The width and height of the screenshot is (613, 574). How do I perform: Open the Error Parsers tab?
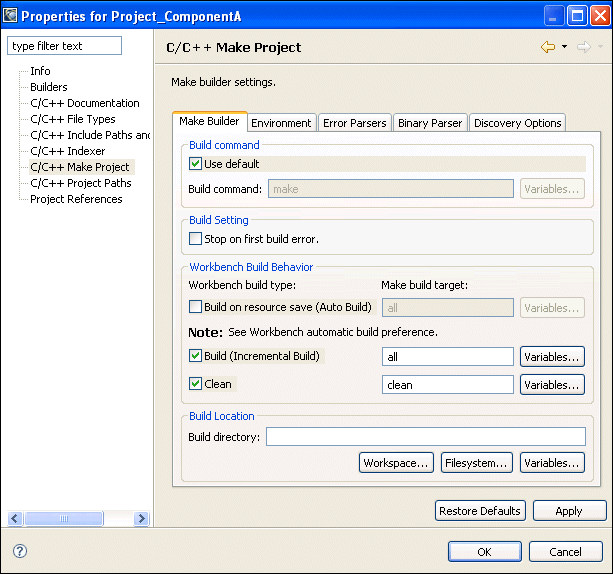(x=355, y=123)
